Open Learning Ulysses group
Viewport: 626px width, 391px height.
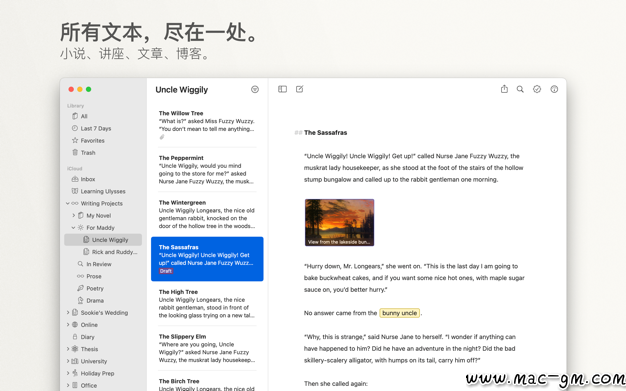(x=103, y=191)
